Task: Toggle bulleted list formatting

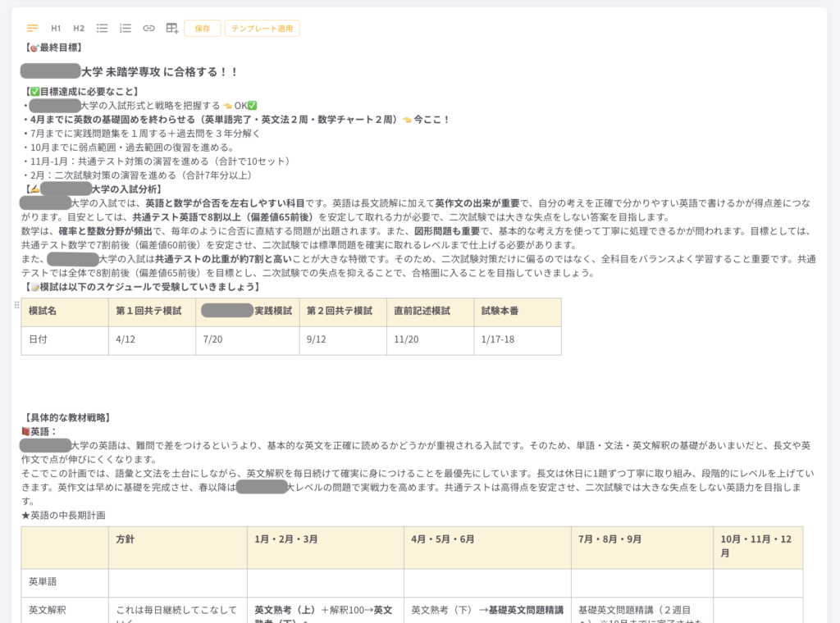Action: pos(103,29)
